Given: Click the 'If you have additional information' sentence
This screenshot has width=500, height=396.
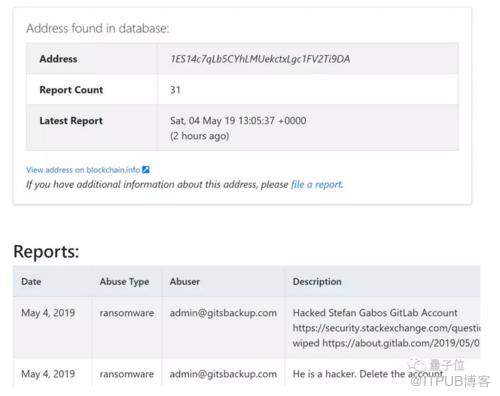Looking at the screenshot, I should click(x=185, y=184).
